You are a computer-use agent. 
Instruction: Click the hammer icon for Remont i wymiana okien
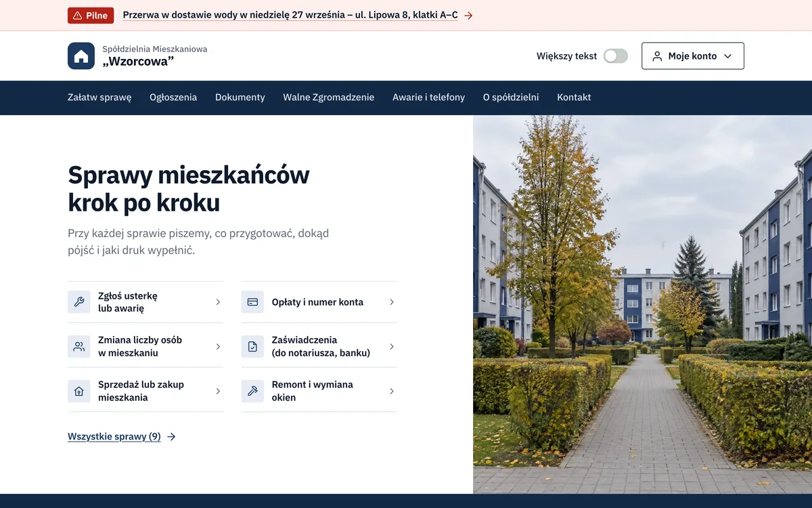point(252,391)
